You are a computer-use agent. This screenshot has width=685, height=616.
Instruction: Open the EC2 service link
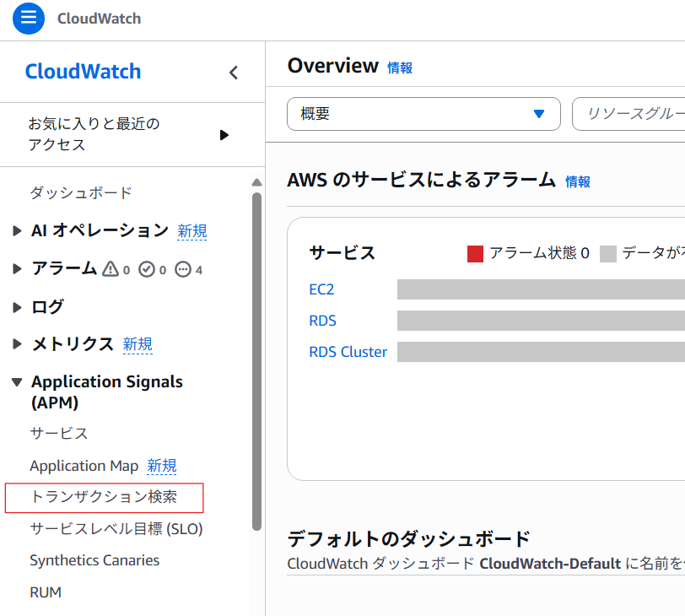click(321, 289)
